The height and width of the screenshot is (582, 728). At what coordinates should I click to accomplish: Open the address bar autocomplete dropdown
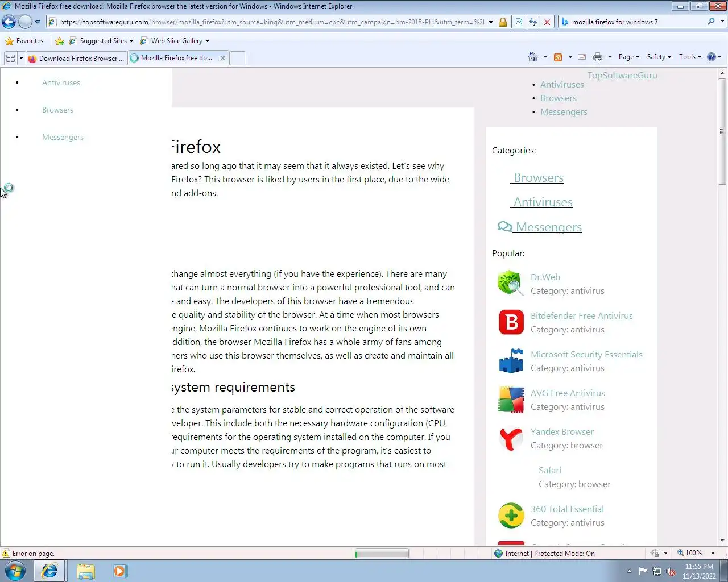tap(491, 22)
